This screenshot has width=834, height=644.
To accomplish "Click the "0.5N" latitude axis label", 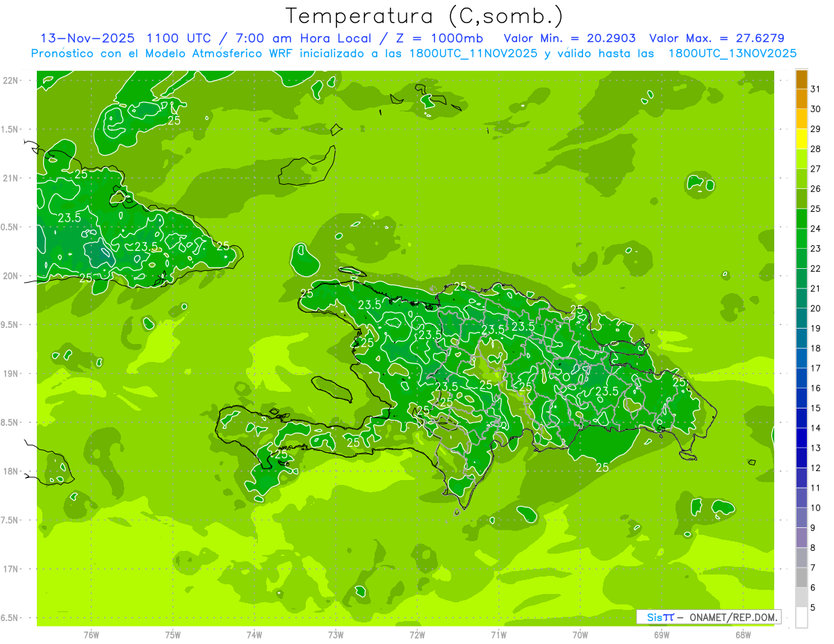I will pos(10,227).
